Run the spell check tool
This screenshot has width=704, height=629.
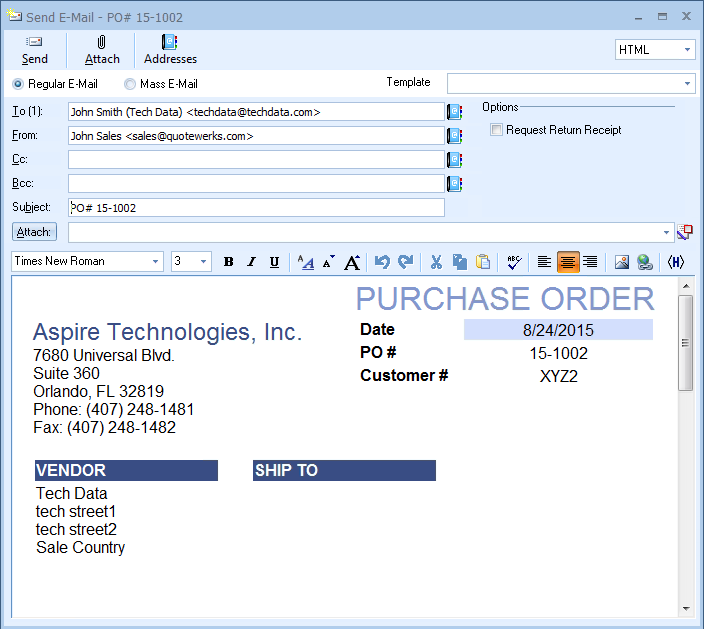click(x=514, y=262)
